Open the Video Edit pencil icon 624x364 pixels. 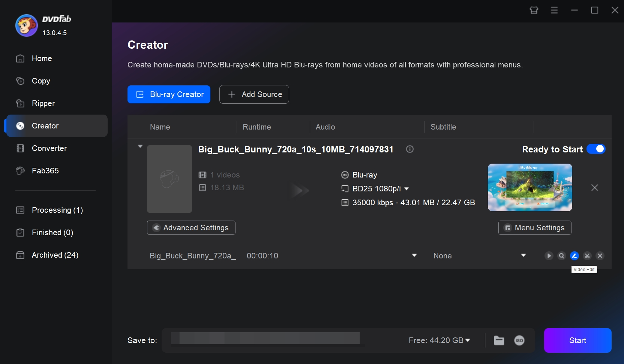574,256
